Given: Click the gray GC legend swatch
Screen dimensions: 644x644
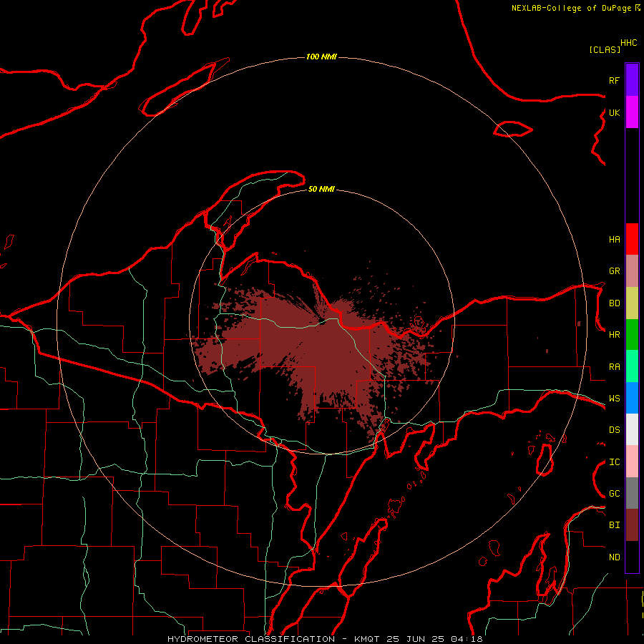Looking at the screenshot, I should pyautogui.click(x=632, y=493).
